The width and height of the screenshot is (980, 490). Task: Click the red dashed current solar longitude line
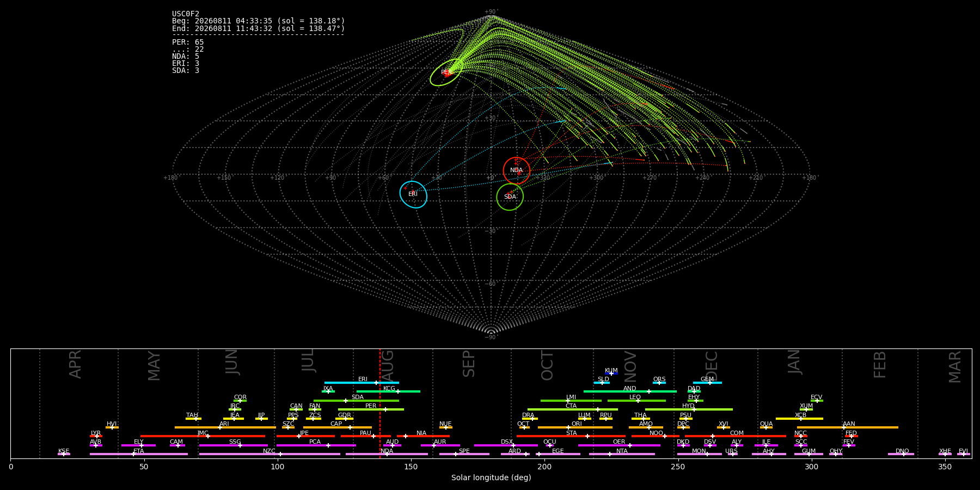tap(380, 403)
